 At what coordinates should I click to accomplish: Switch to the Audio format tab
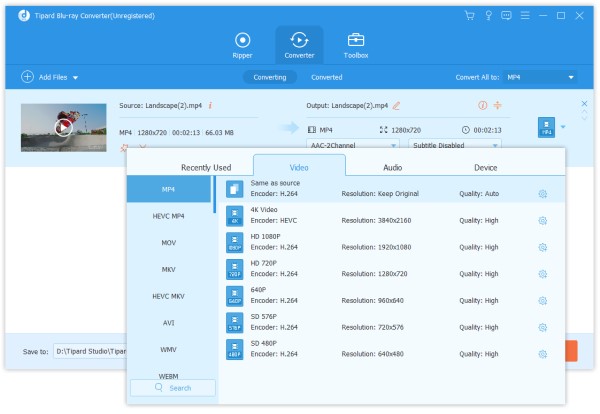tap(393, 168)
